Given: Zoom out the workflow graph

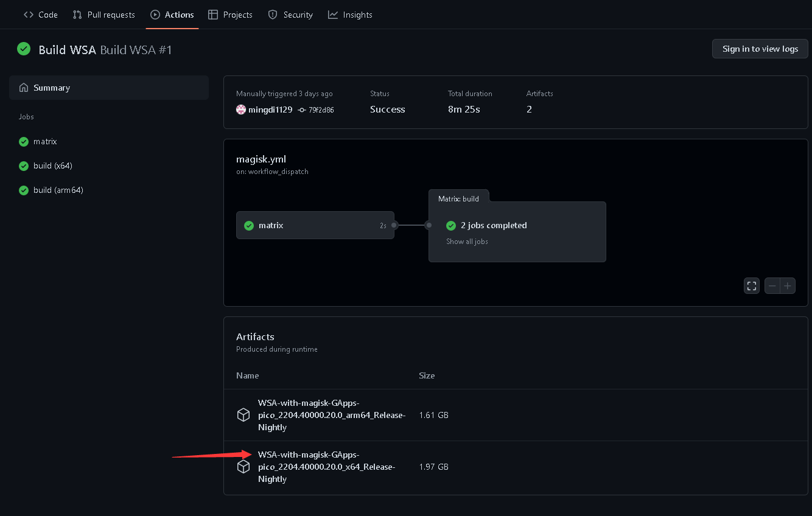Looking at the screenshot, I should (x=772, y=285).
